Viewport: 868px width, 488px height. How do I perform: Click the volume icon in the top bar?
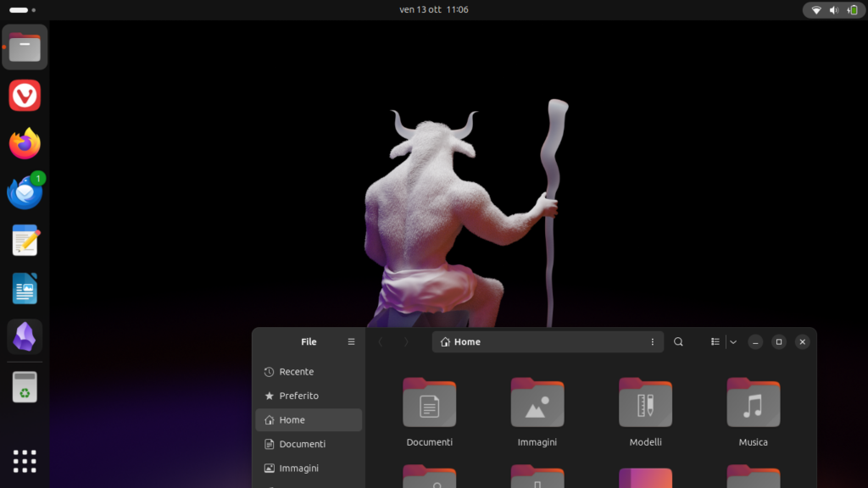[x=834, y=10]
